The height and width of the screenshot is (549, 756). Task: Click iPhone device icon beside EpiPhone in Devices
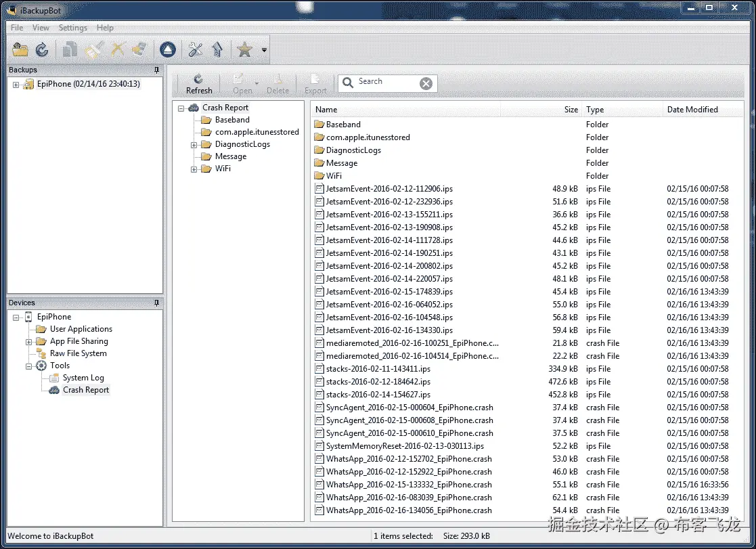(x=28, y=317)
